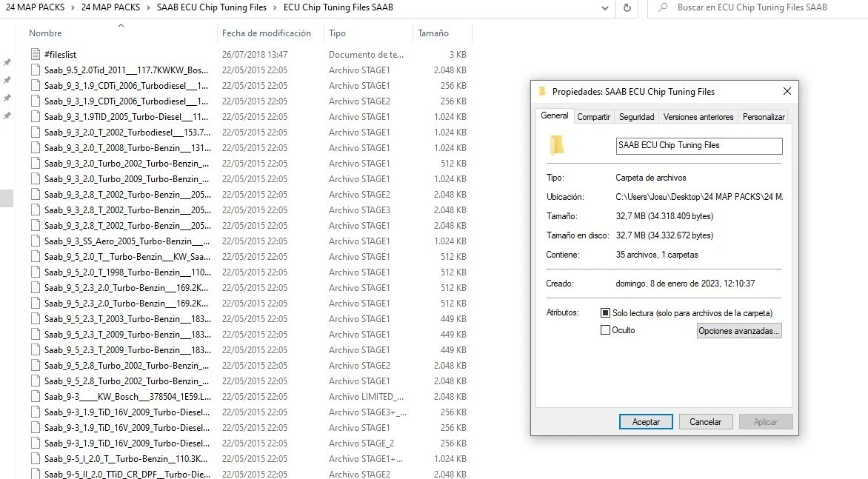Open the Versiones anteriores tab
Image resolution: width=868 pixels, height=479 pixels.
pyautogui.click(x=698, y=117)
